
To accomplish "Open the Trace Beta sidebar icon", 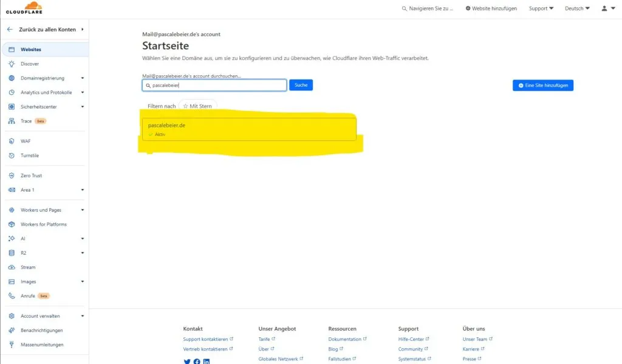I will 12,121.
